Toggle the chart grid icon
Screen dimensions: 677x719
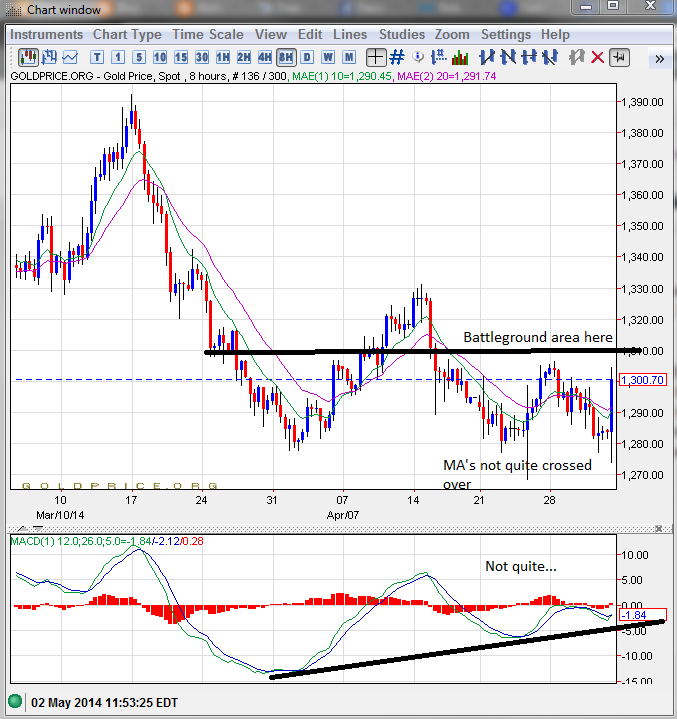tap(397, 57)
